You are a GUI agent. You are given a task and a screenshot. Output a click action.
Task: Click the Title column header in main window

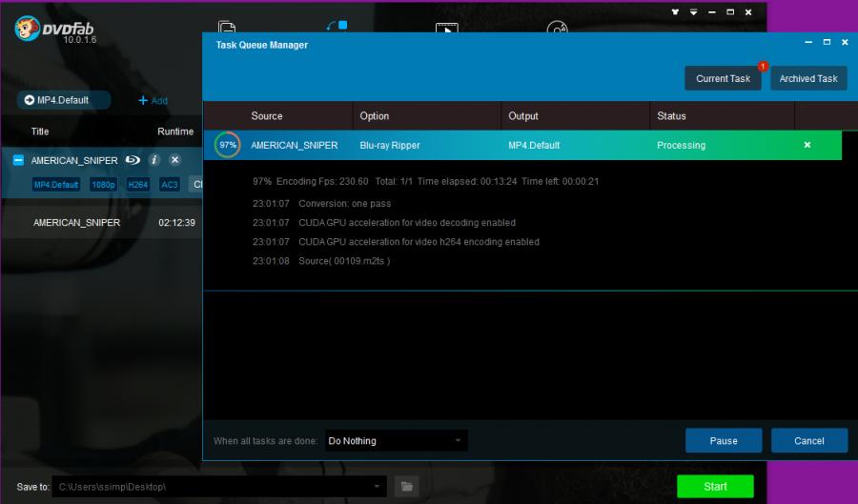click(x=40, y=131)
